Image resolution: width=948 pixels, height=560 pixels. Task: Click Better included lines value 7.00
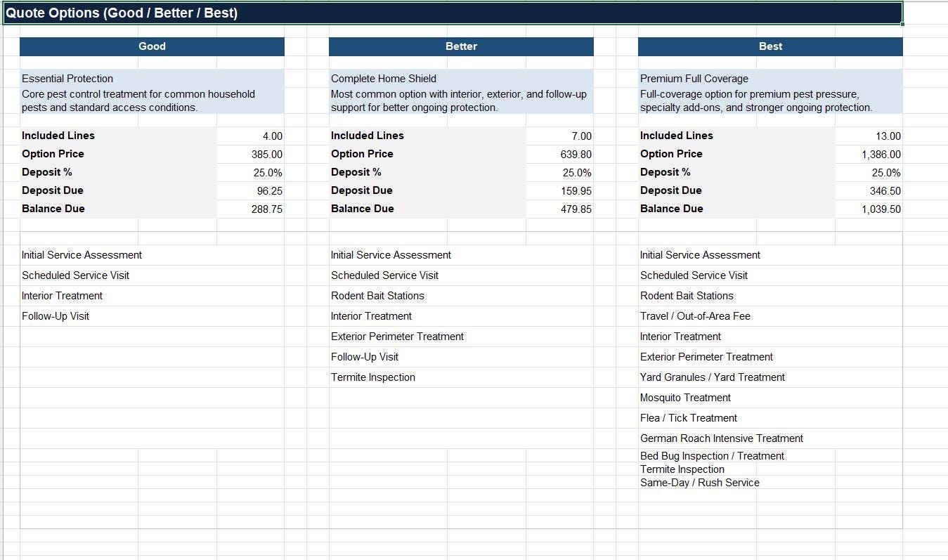coord(560,136)
